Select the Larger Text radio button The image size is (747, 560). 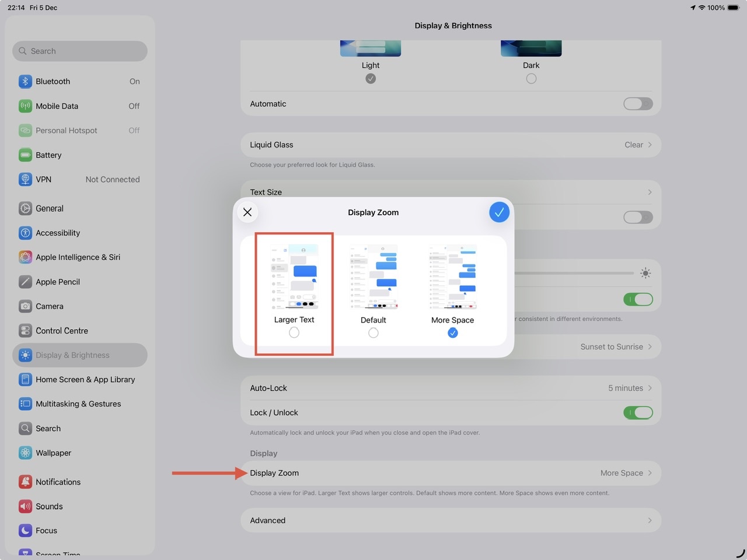[x=294, y=332]
